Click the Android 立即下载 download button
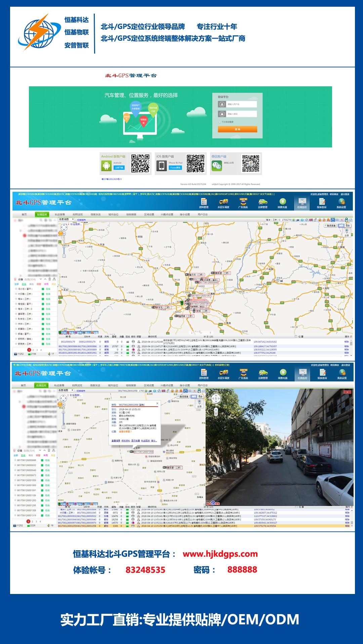Image resolution: width=363 pixels, height=644 pixels. click(x=119, y=168)
